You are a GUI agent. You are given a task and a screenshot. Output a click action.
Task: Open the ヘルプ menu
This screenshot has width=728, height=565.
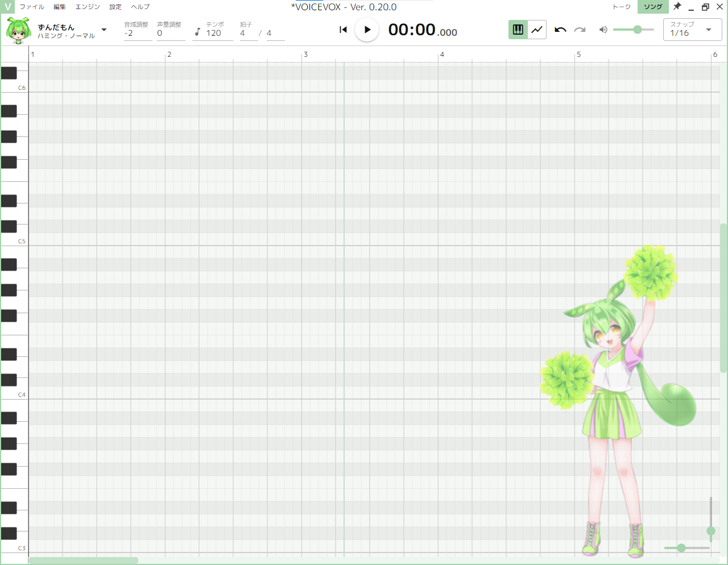click(140, 7)
